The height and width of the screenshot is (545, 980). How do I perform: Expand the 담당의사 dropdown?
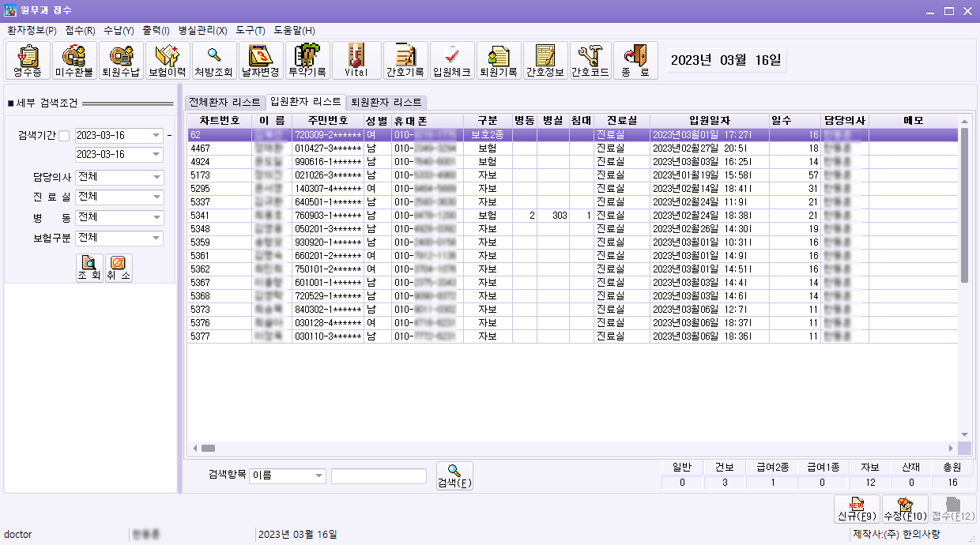tap(156, 177)
